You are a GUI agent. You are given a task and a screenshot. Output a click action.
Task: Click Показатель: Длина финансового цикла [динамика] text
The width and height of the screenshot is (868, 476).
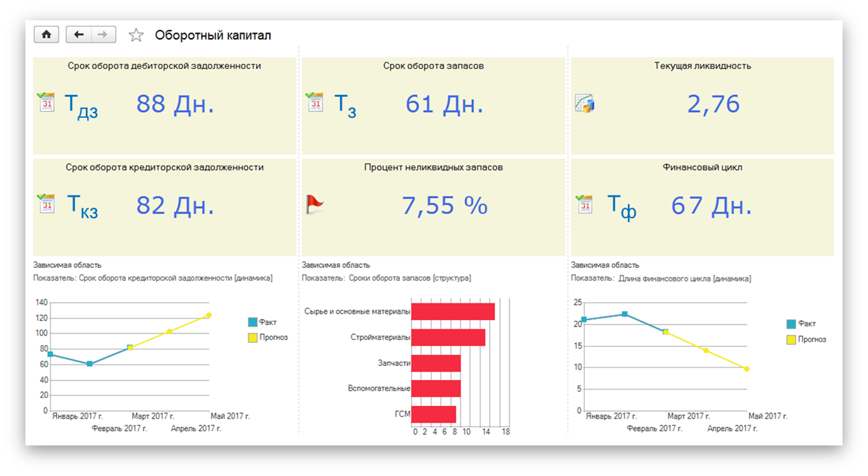661,278
